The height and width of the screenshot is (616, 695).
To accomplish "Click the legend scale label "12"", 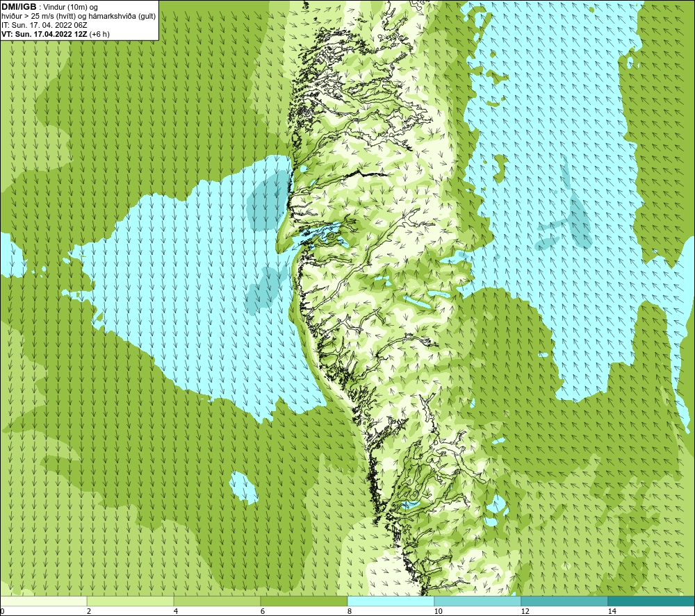I will click(x=525, y=611).
